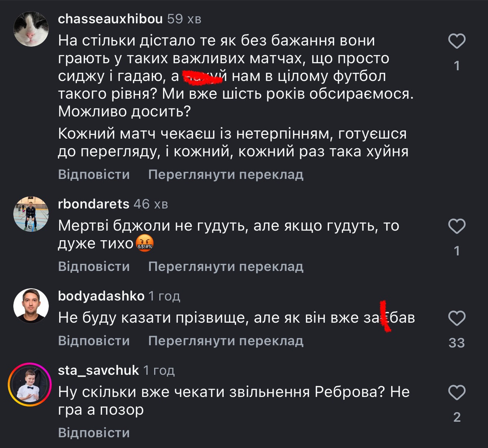Show translation of bodyadashko comment

click(226, 341)
